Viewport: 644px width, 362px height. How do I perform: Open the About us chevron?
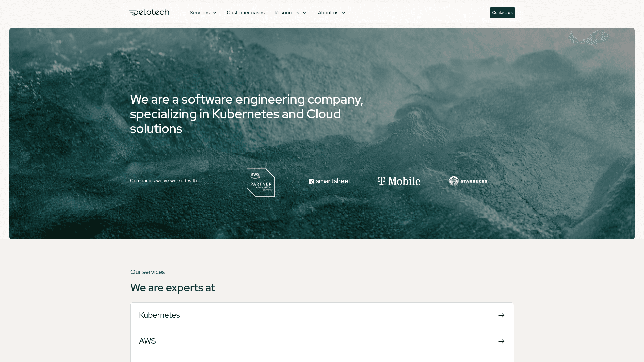(343, 13)
